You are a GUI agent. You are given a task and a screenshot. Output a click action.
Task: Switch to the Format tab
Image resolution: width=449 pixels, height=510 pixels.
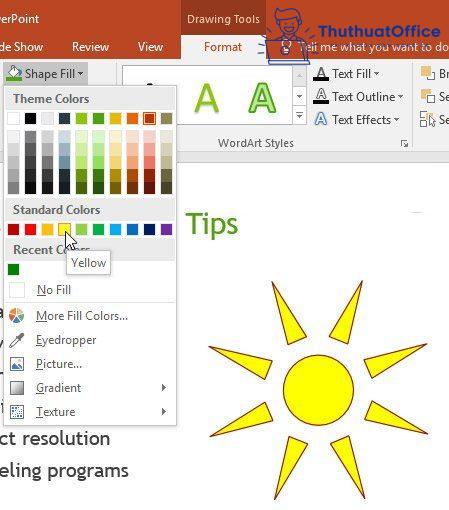223,47
